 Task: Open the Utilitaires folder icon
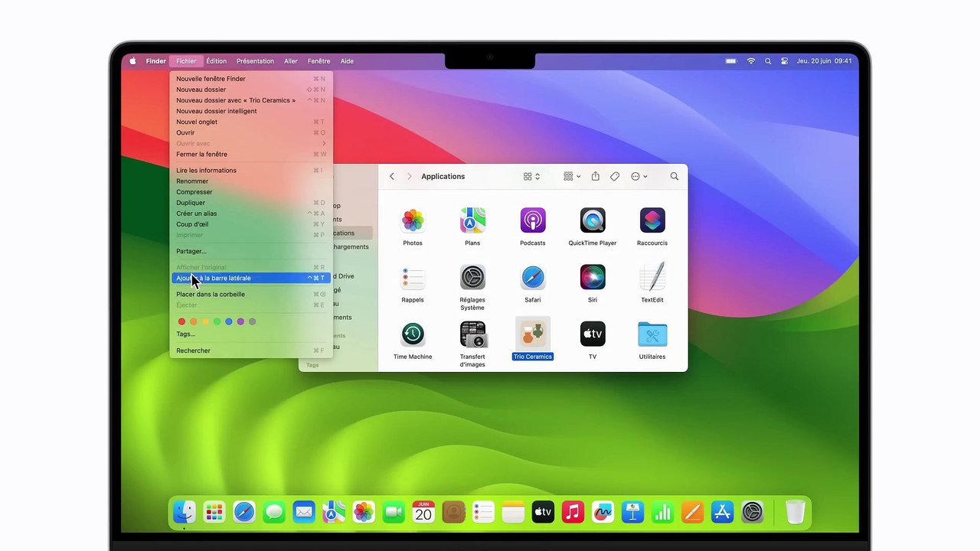(x=652, y=334)
